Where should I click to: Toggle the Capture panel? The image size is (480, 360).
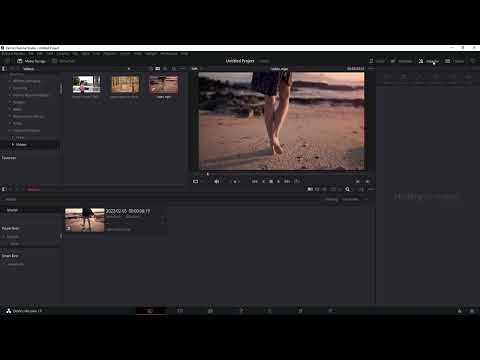pyautogui.click(x=455, y=61)
